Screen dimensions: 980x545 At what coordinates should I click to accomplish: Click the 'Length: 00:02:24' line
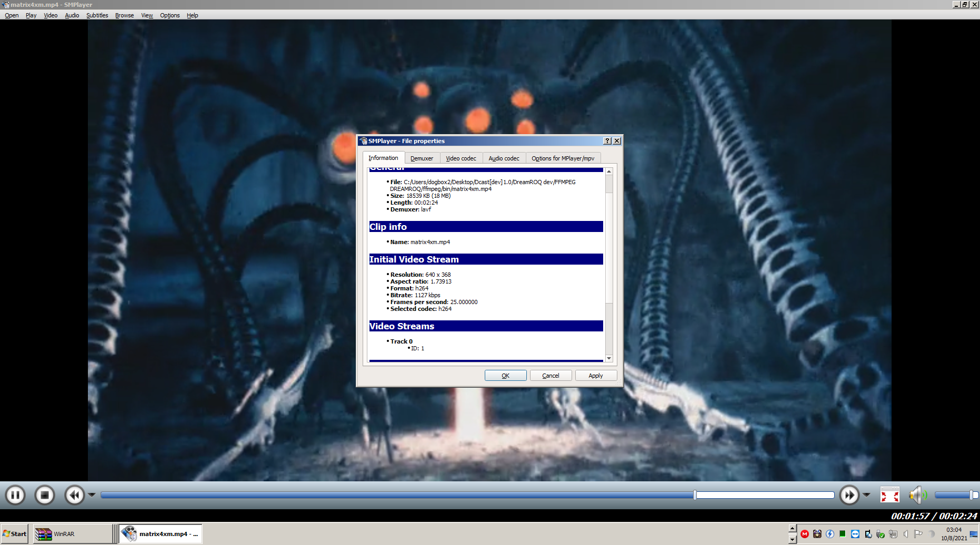click(414, 203)
